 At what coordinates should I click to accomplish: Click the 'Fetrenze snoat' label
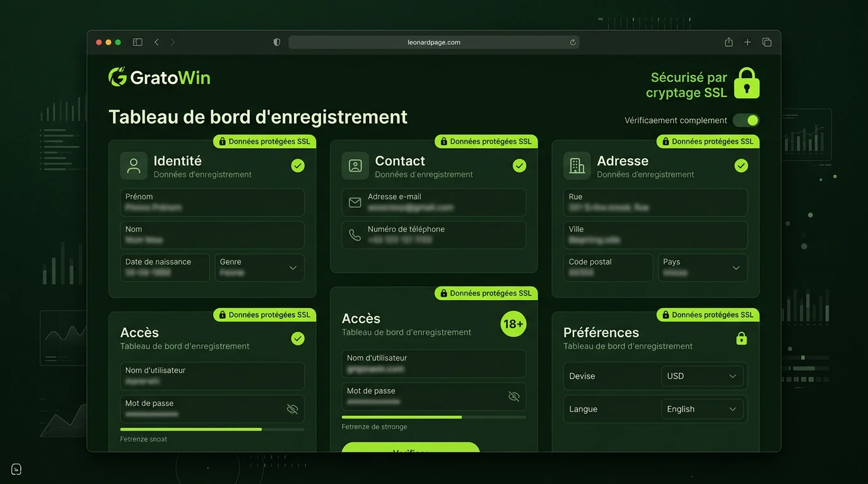(144, 439)
